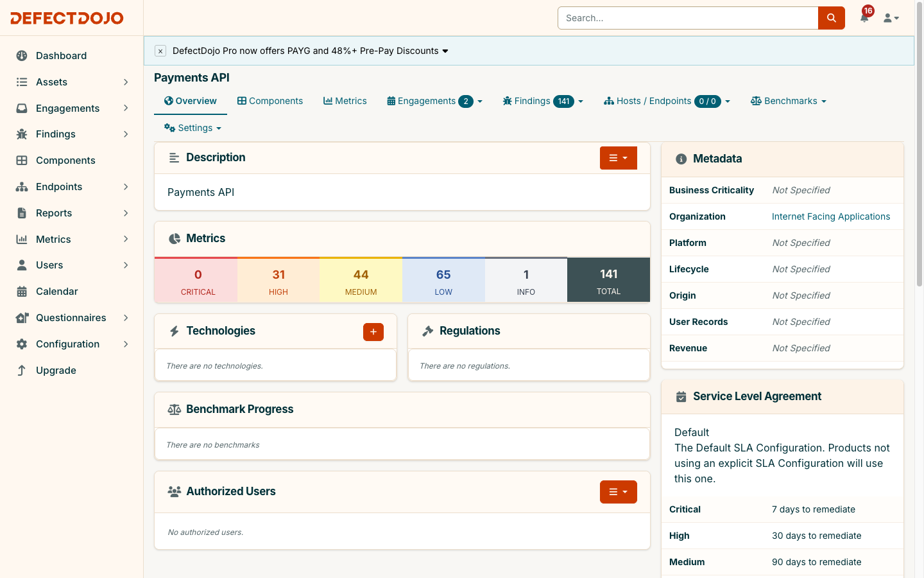
Task: Click the Endpoints sitemap icon in sidebar
Action: pos(22,187)
